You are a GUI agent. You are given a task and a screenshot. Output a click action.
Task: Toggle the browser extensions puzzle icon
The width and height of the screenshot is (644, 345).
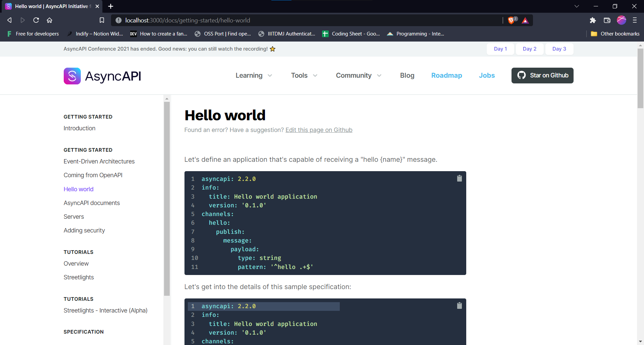click(593, 20)
